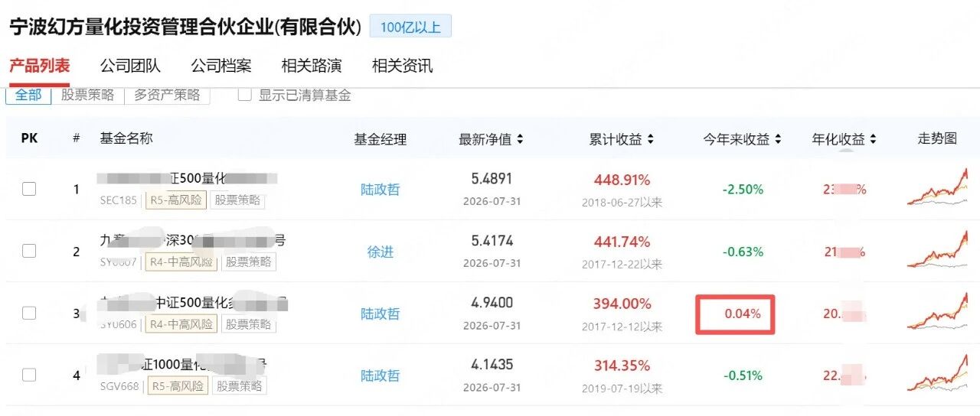Open trend chart for fund row 1
This screenshot has width=980, height=416.
click(x=938, y=187)
